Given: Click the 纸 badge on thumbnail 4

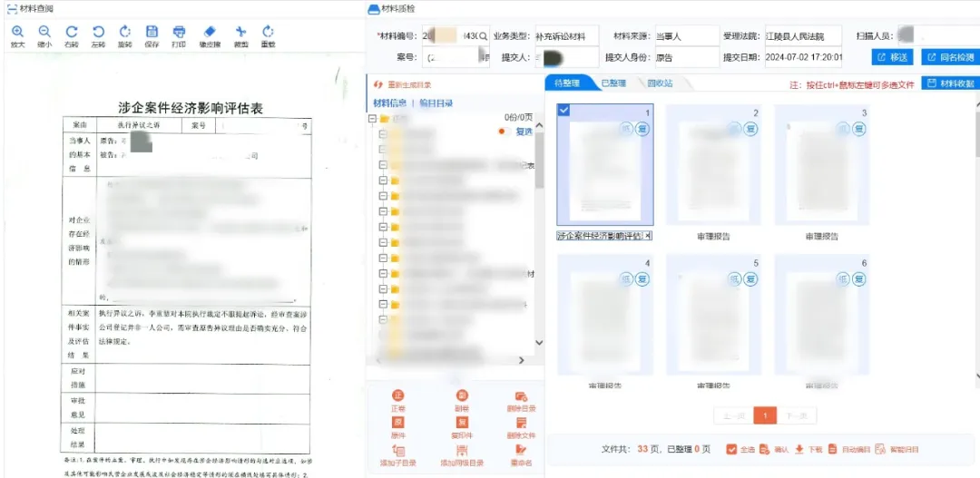Looking at the screenshot, I should 625,279.
